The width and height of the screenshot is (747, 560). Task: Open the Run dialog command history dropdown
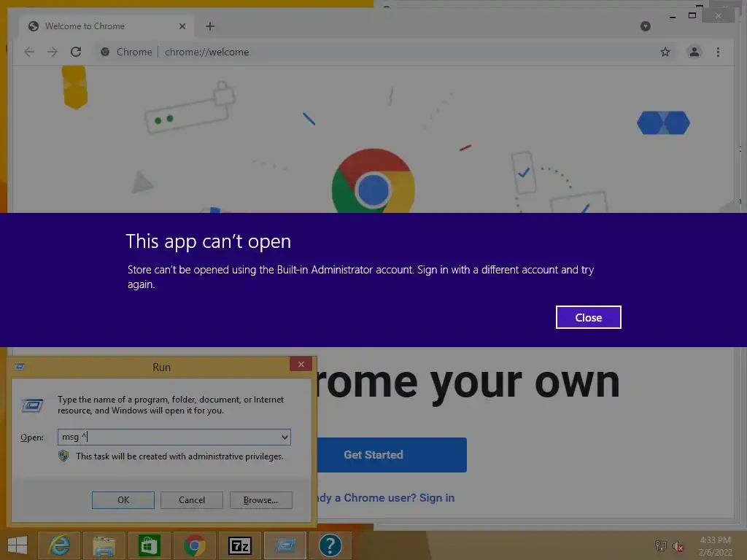pos(285,437)
